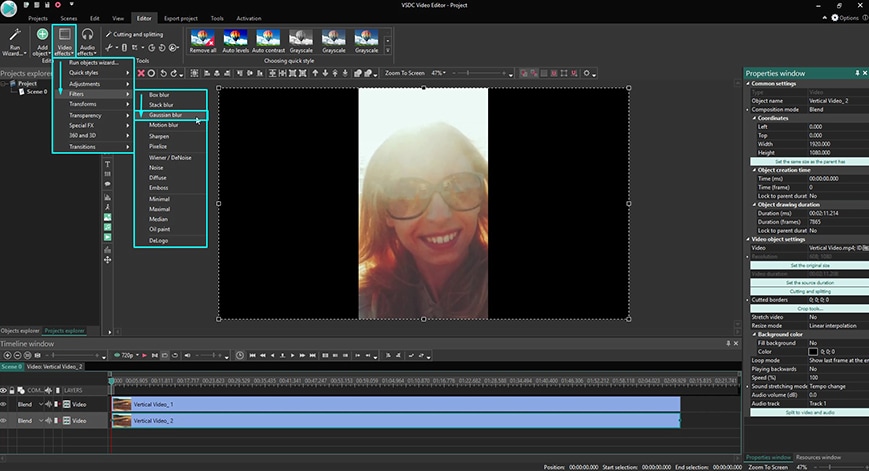This screenshot has width=869, height=471.
Task: Click the zoom in timeline plus icon
Action: pos(7,355)
